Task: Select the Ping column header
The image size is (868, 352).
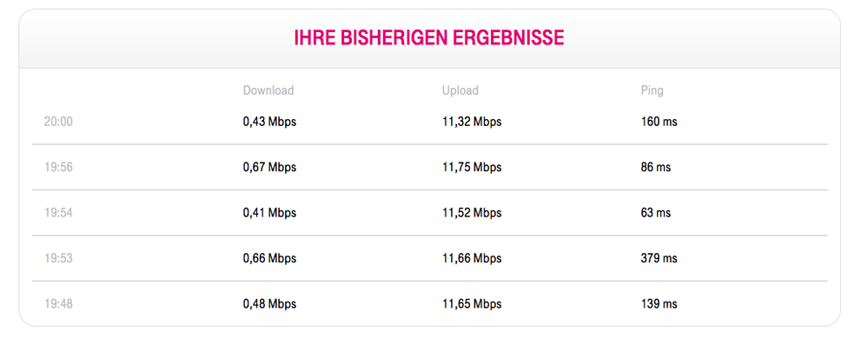Action: [x=652, y=90]
